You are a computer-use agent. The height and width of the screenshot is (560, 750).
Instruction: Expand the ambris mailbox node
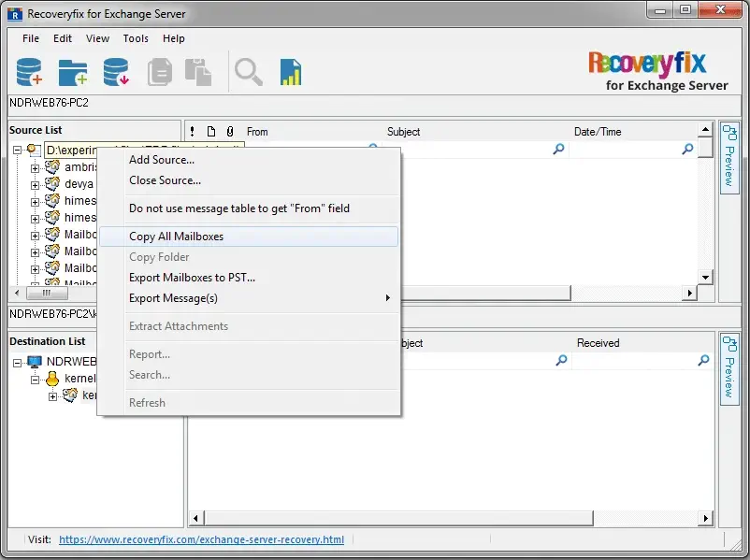coord(35,168)
